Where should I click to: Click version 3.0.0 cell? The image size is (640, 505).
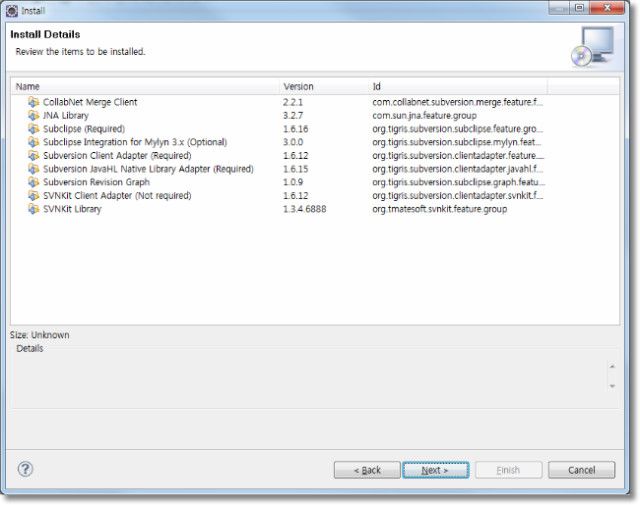click(293, 142)
